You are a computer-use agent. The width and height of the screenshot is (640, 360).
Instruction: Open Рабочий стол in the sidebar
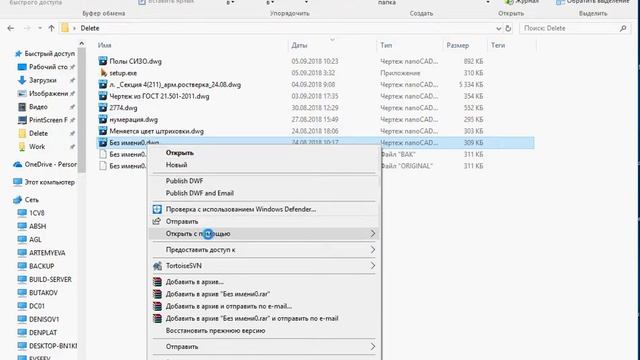click(48, 67)
